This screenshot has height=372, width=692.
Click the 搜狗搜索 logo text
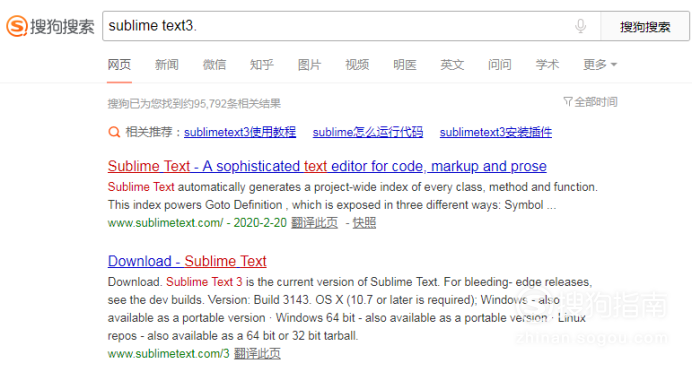[x=62, y=26]
